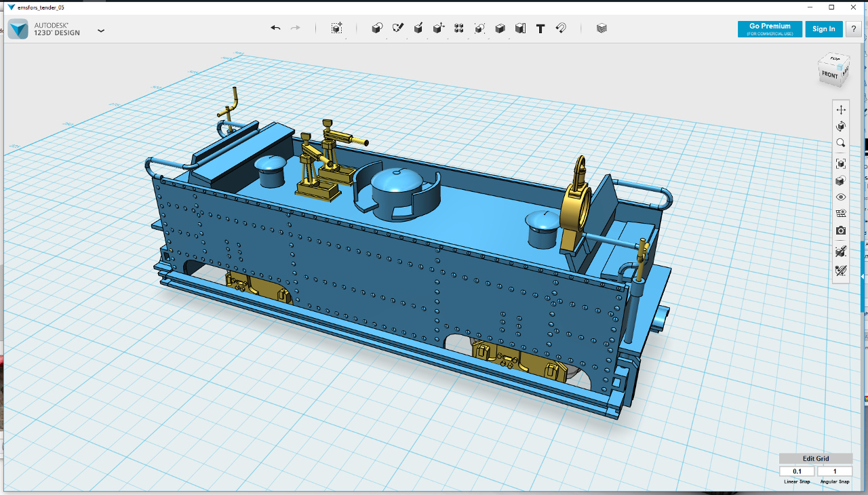This screenshot has width=868, height=495.
Task: Click the Undo arrow
Action: pos(275,28)
